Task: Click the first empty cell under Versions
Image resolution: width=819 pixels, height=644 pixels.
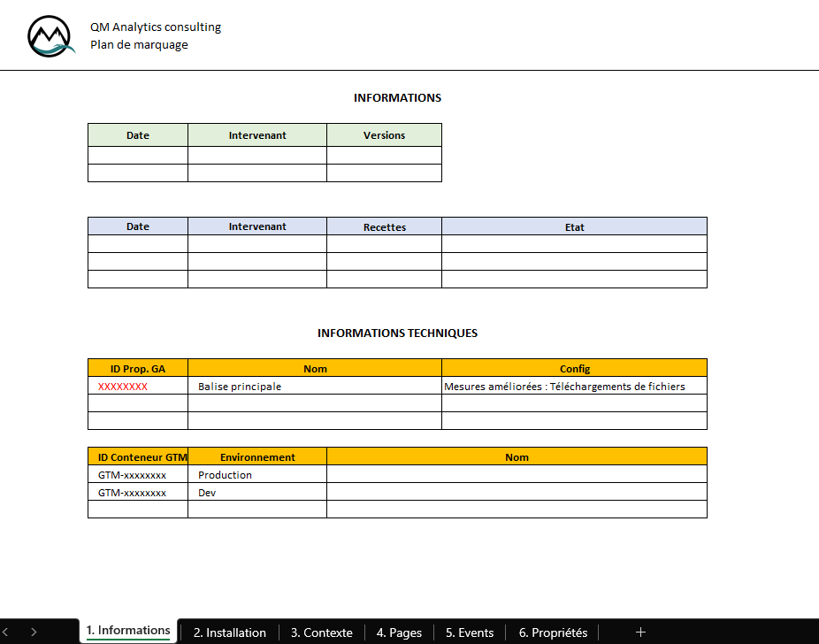Action: [385, 155]
